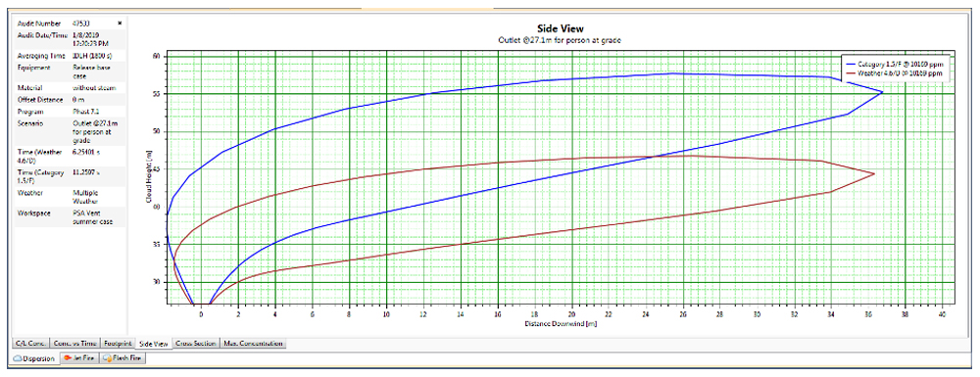
Task: Open the Flash Fire tab
Action: click(x=122, y=359)
